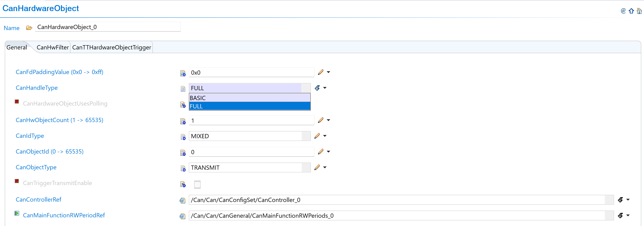The width and height of the screenshot is (644, 226).
Task: Click the @ reference icon at top-right
Action: coord(623,11)
